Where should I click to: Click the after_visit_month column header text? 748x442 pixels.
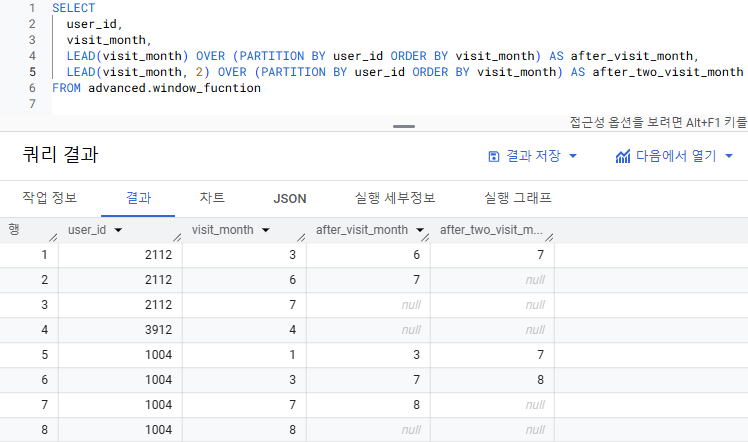tap(362, 230)
